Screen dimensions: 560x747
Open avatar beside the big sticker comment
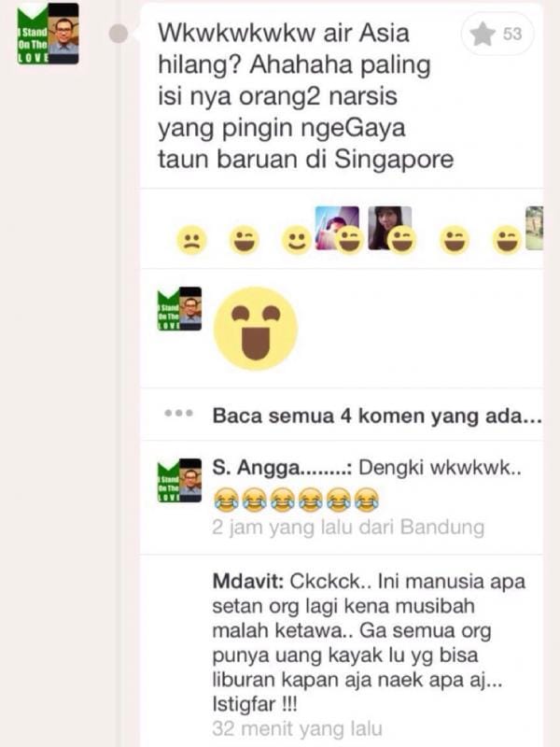179,309
